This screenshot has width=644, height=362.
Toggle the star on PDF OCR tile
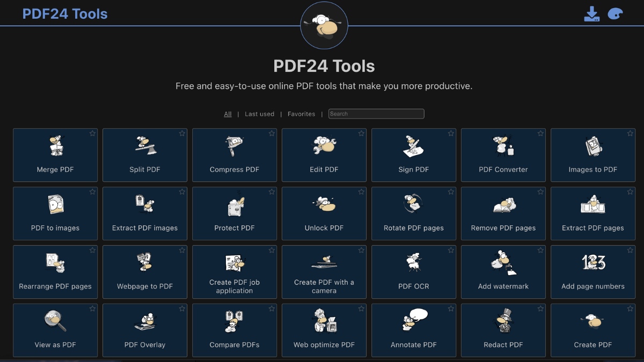point(451,250)
